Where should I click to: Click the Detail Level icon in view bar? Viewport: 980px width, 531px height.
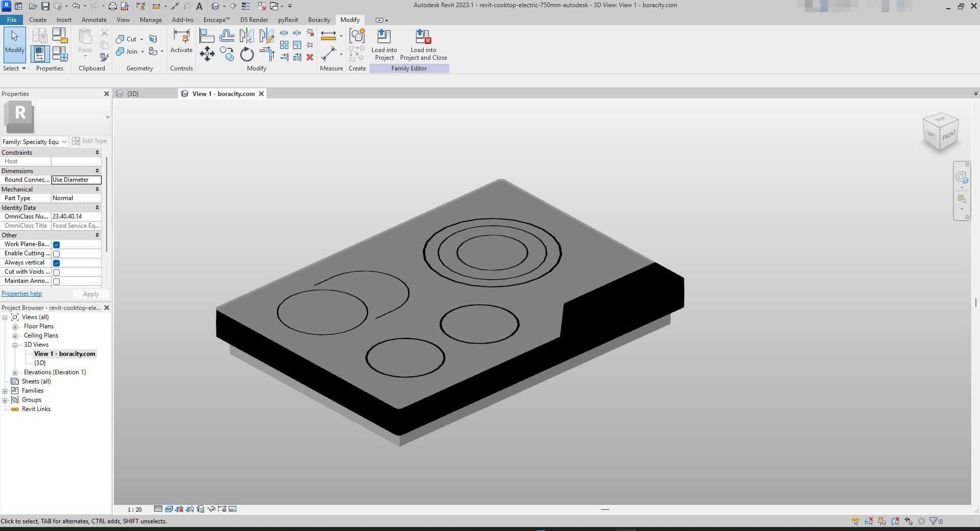[x=158, y=509]
